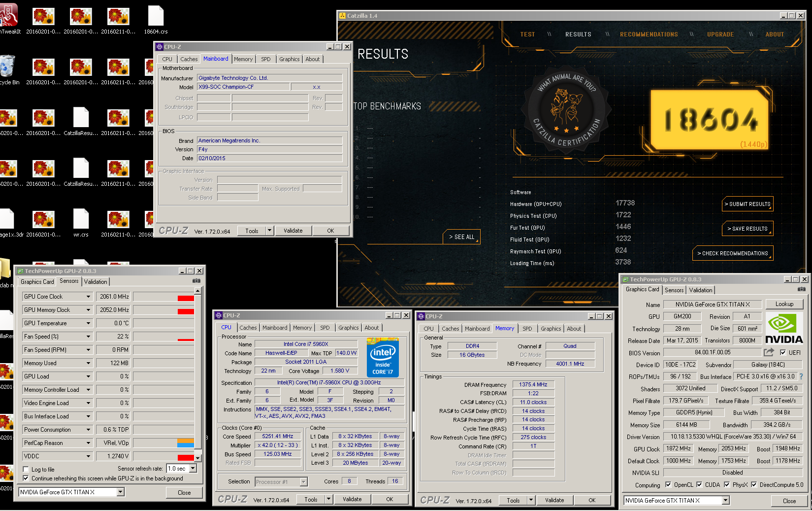Viewport: 812px width, 511px height.
Task: Switch to the SPD tab in the CPU-Z Mainboard window
Action: (x=266, y=59)
